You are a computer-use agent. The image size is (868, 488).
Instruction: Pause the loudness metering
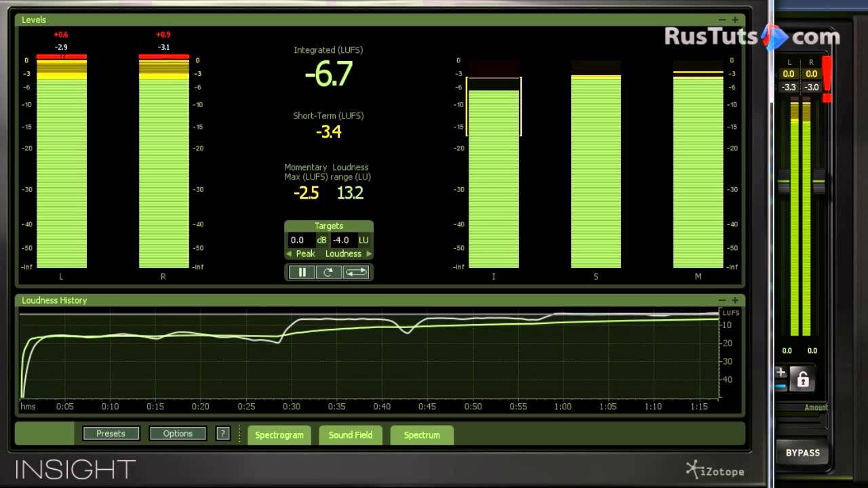click(x=302, y=272)
